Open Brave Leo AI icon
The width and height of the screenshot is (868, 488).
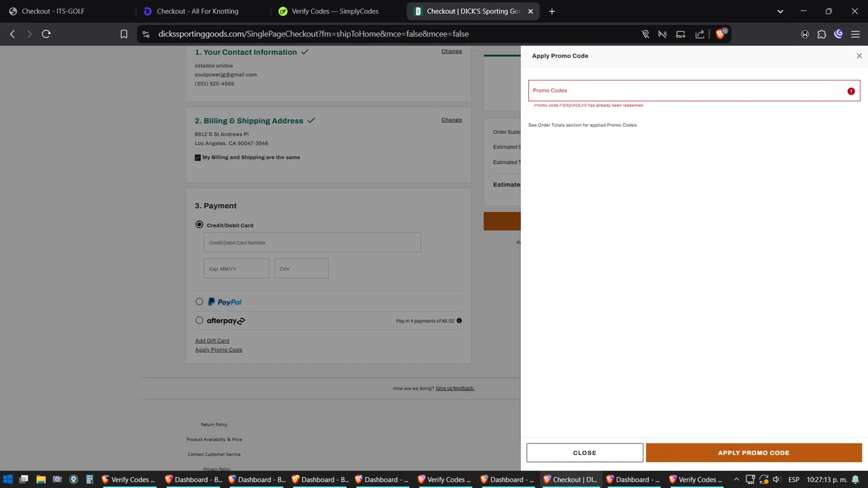point(838,34)
